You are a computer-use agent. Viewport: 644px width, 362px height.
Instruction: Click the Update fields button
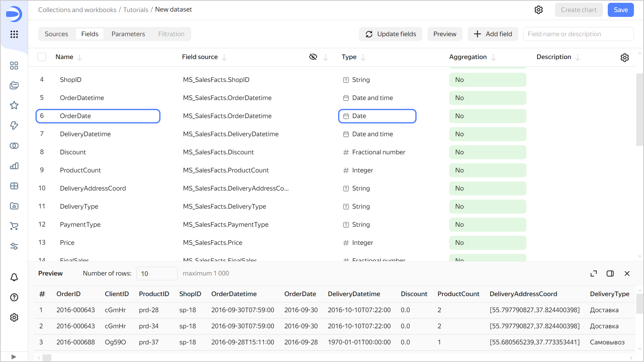[390, 34]
